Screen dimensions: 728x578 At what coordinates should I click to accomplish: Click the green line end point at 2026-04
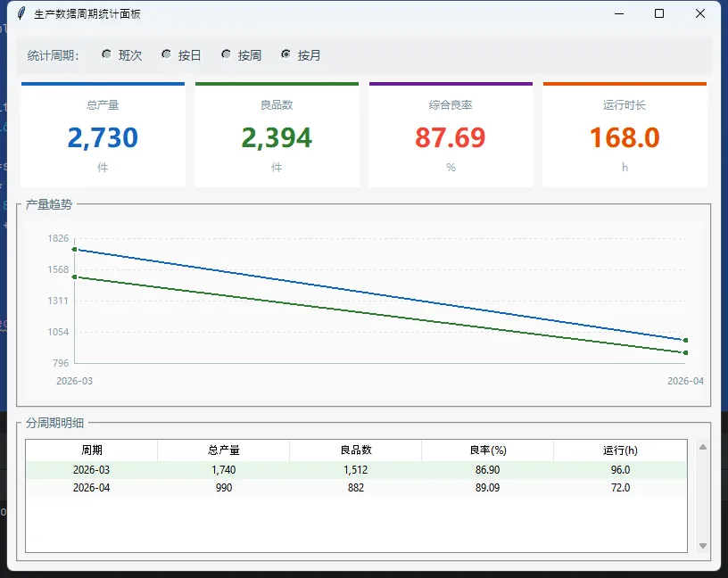[685, 353]
